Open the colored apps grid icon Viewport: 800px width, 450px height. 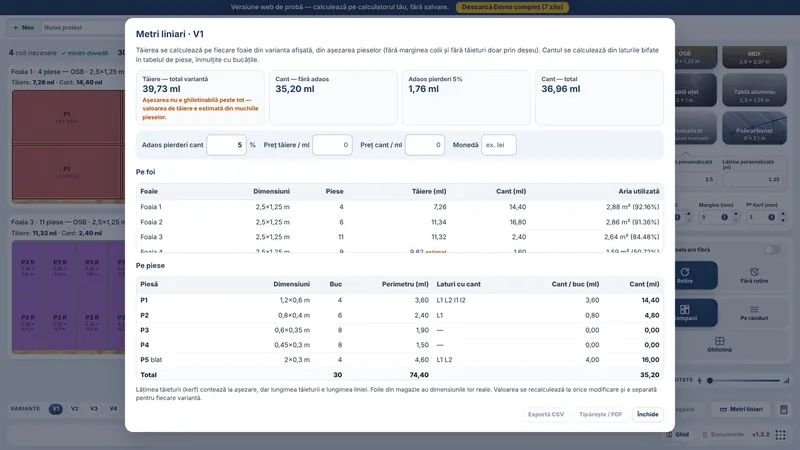tap(781, 435)
